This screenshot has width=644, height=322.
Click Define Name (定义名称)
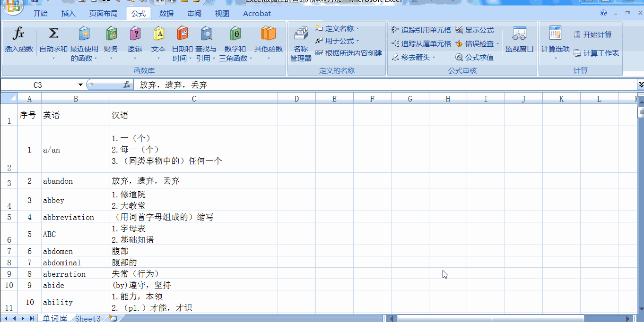pyautogui.click(x=338, y=29)
